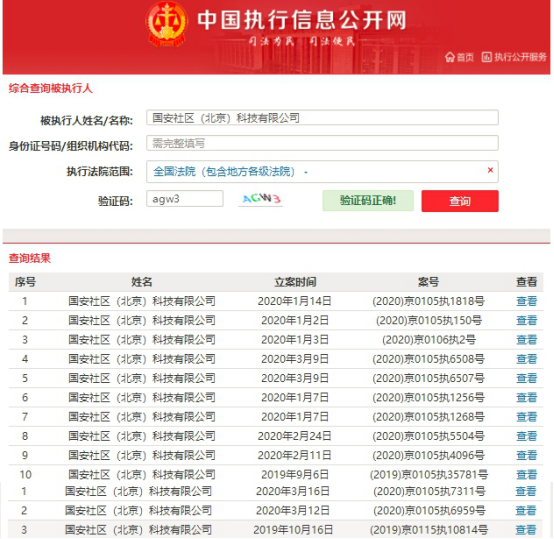Click the red 查询 search button

pos(460,201)
